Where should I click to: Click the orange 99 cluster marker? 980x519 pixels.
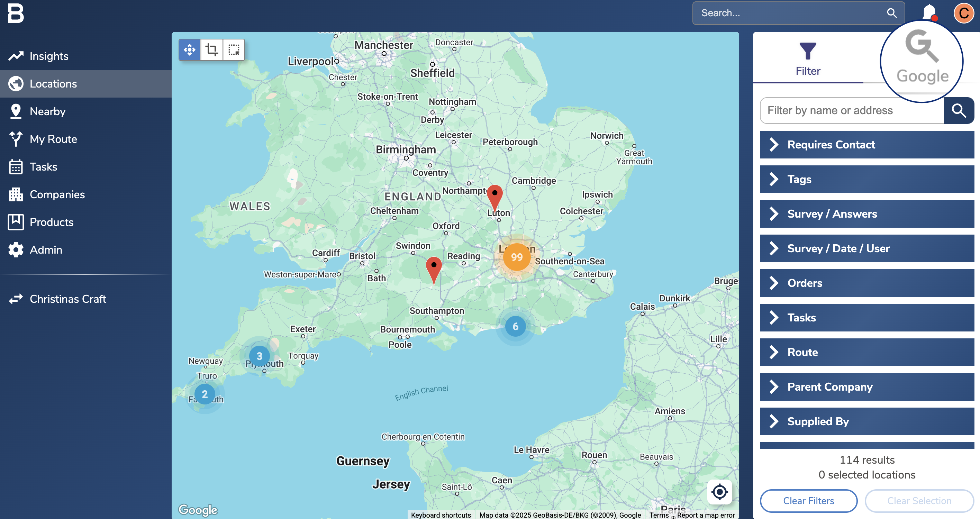[516, 257]
